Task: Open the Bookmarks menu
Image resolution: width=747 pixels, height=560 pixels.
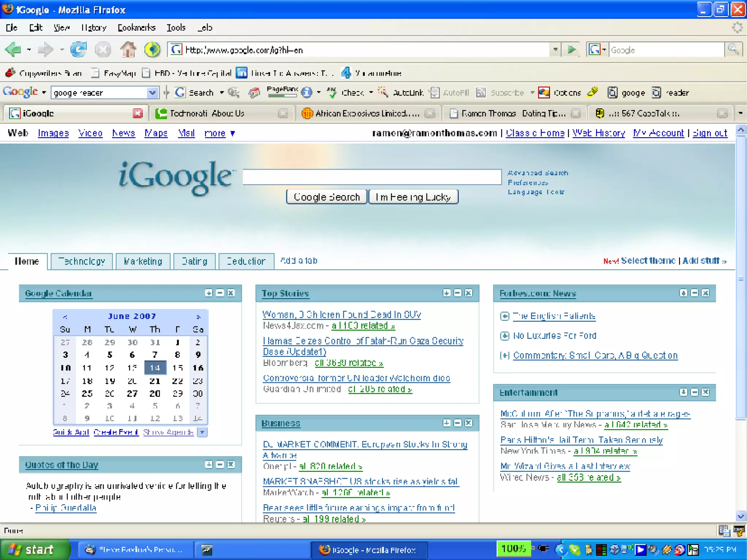Action: (136, 28)
